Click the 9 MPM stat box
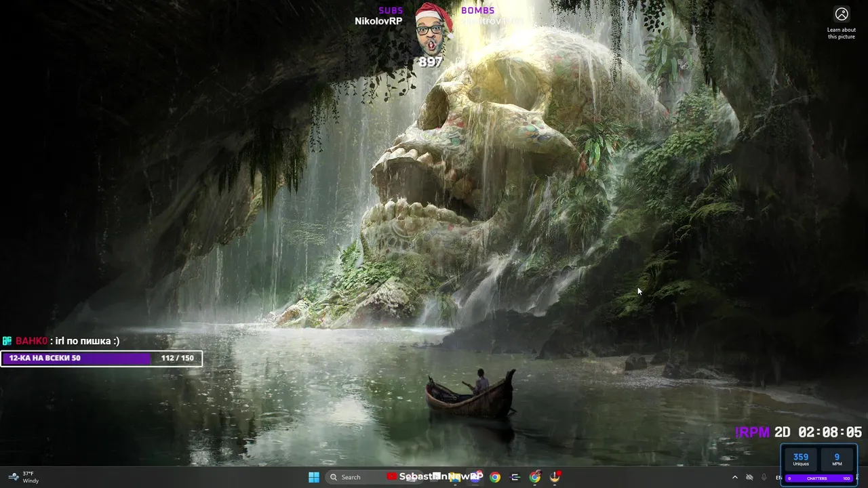Viewport: 868px width, 488px height. coord(837,459)
